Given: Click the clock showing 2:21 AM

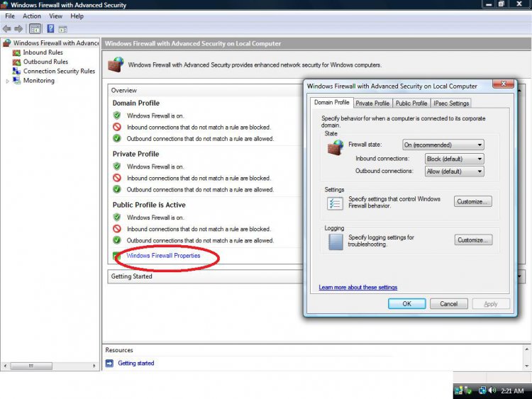Looking at the screenshot, I should 512,391.
